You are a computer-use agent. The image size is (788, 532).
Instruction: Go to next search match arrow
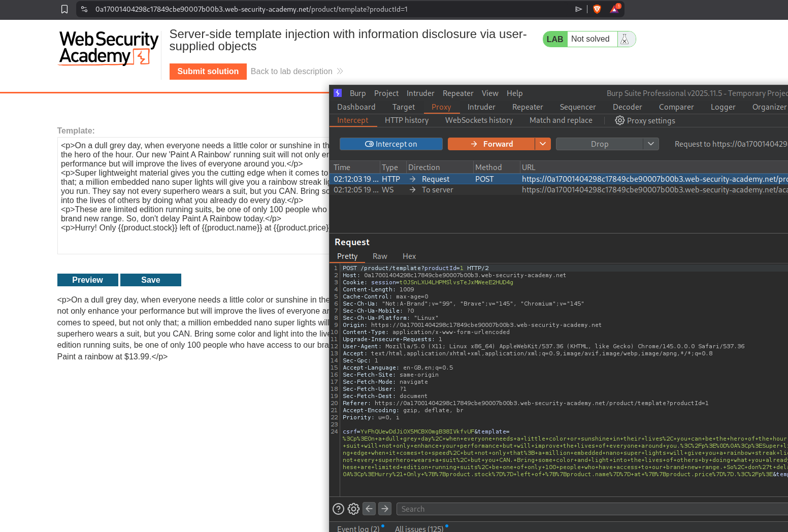385,508
